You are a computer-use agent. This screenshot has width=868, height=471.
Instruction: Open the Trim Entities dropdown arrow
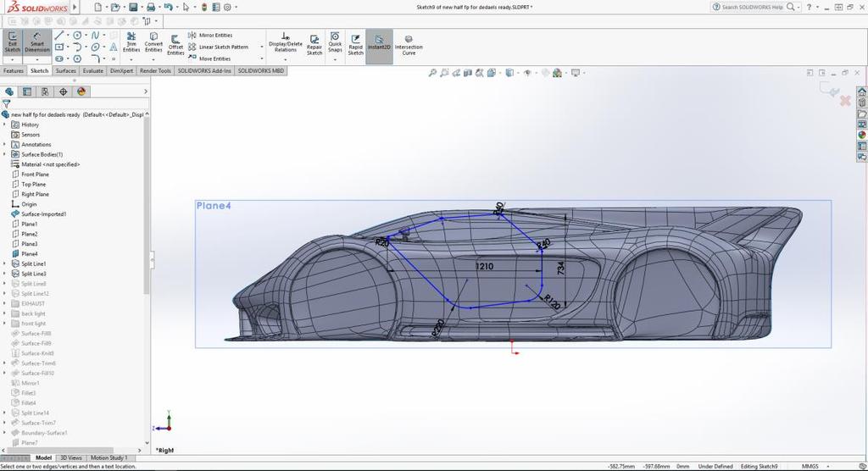[x=131, y=59]
